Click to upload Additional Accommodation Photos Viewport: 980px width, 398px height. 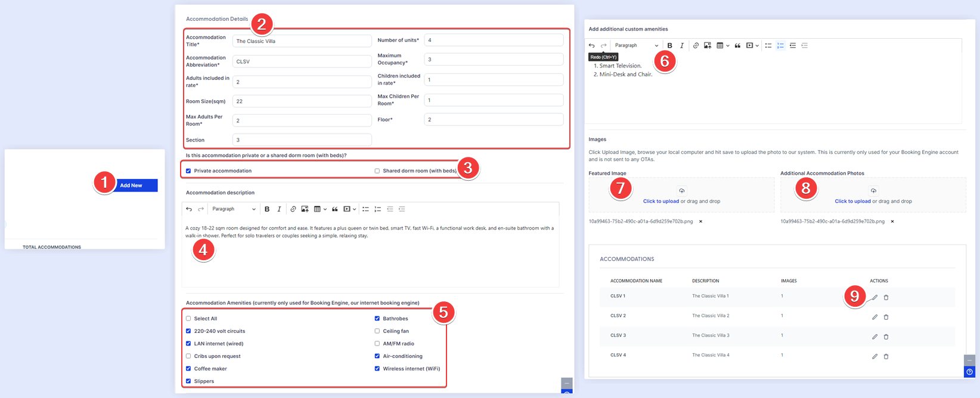click(x=852, y=201)
